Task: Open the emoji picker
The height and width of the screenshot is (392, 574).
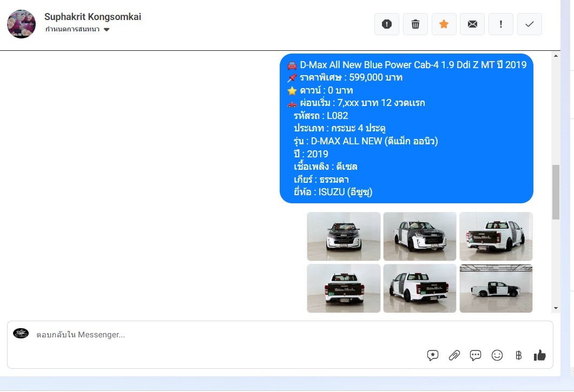Action: pyautogui.click(x=497, y=355)
